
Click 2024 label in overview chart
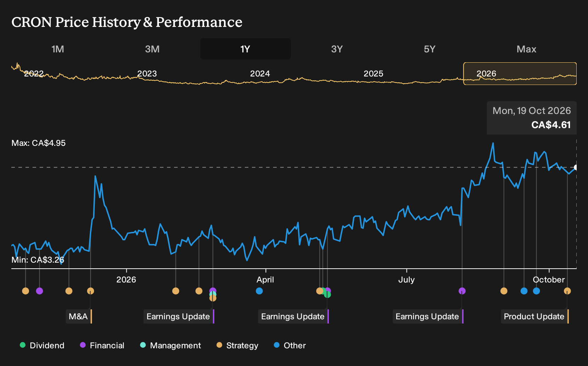[x=260, y=74]
